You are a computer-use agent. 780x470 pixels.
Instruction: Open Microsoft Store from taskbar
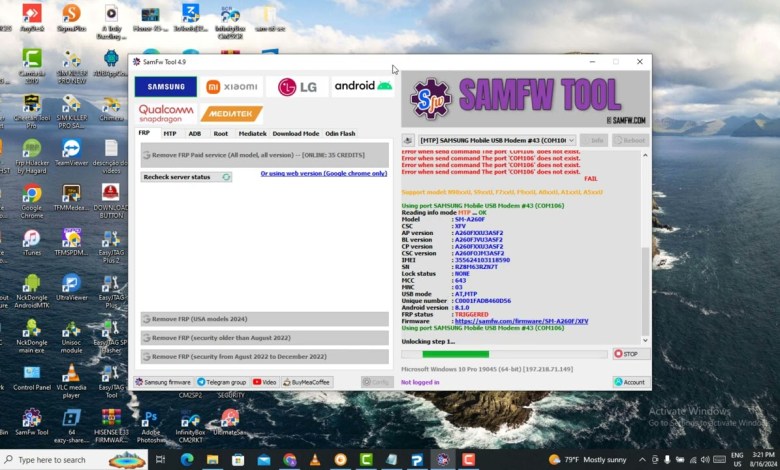(x=238, y=460)
